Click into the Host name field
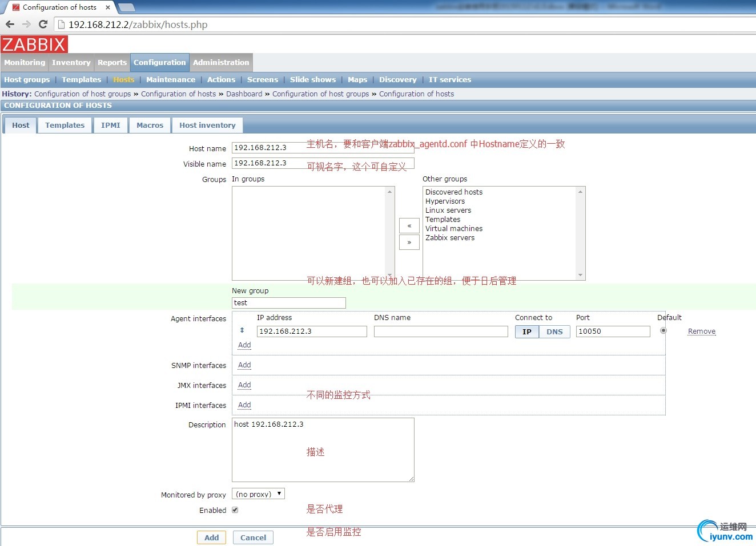Viewport: 756px width, 546px height. (x=323, y=148)
